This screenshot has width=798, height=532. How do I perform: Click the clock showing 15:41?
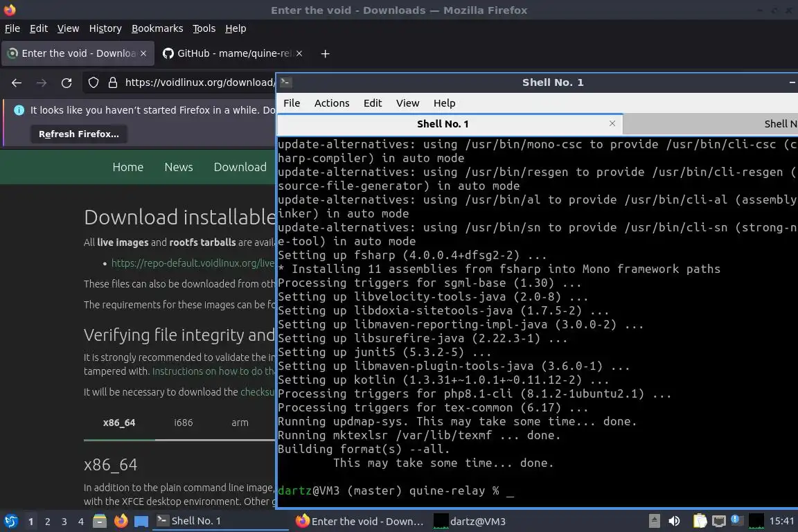tap(781, 521)
